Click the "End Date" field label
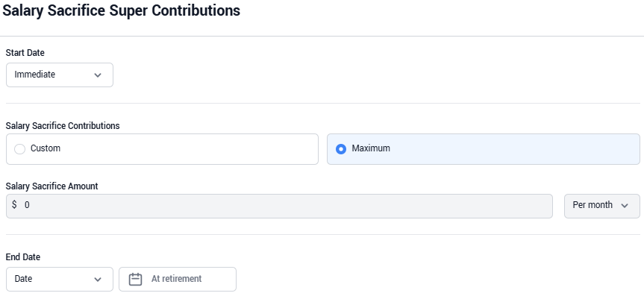 click(23, 257)
